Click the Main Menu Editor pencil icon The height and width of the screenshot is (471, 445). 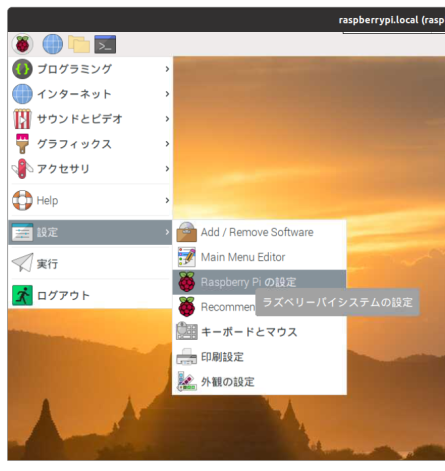point(186,257)
